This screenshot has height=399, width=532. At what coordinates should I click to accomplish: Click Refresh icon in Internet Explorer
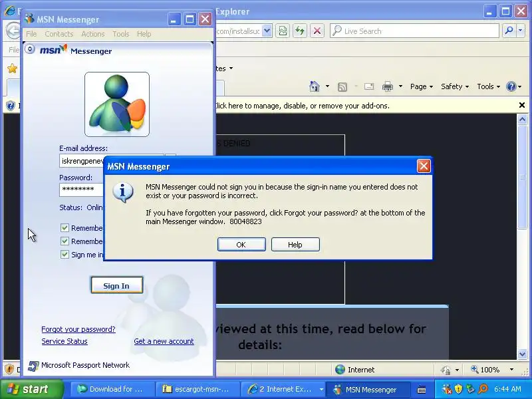(300, 31)
